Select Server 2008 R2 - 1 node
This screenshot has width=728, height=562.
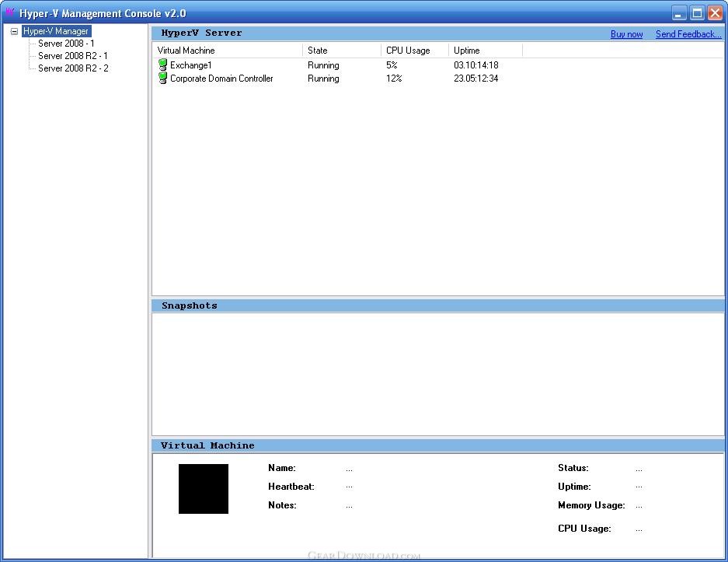(x=73, y=56)
